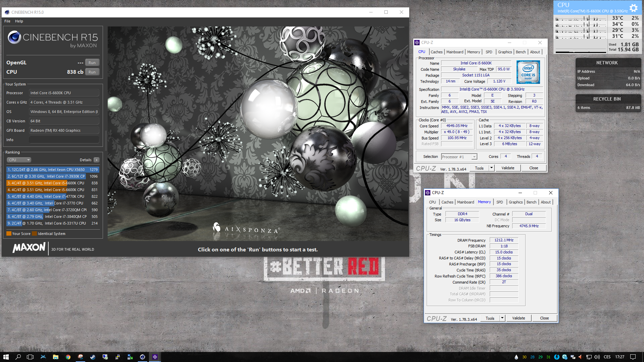Open the Ranking CPU dropdown

point(19,160)
